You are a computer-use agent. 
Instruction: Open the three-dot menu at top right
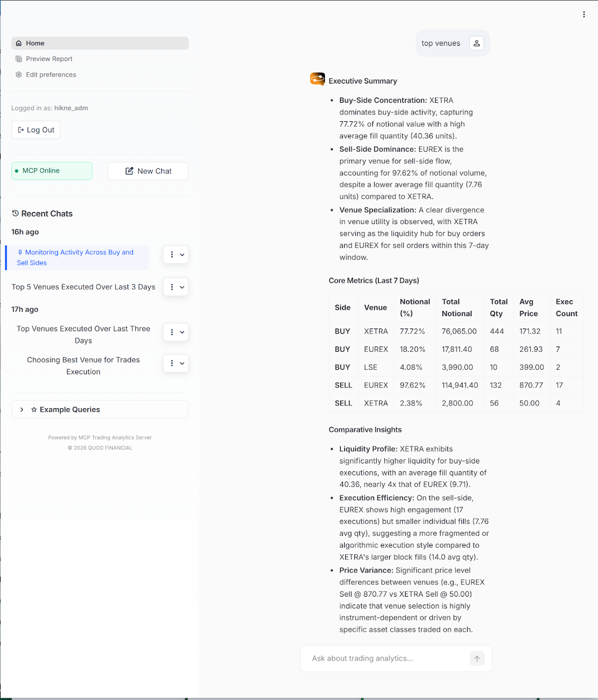click(584, 15)
